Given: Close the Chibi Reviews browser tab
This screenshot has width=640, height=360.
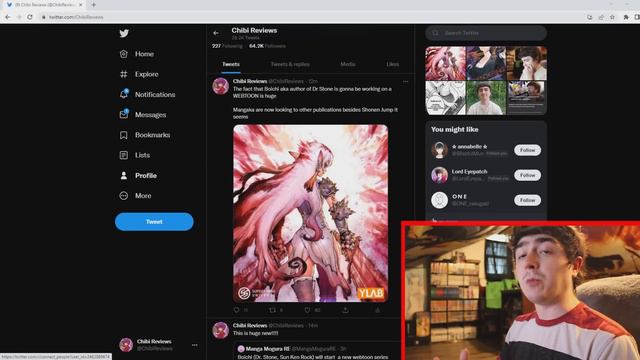Looking at the screenshot, I should point(80,5).
